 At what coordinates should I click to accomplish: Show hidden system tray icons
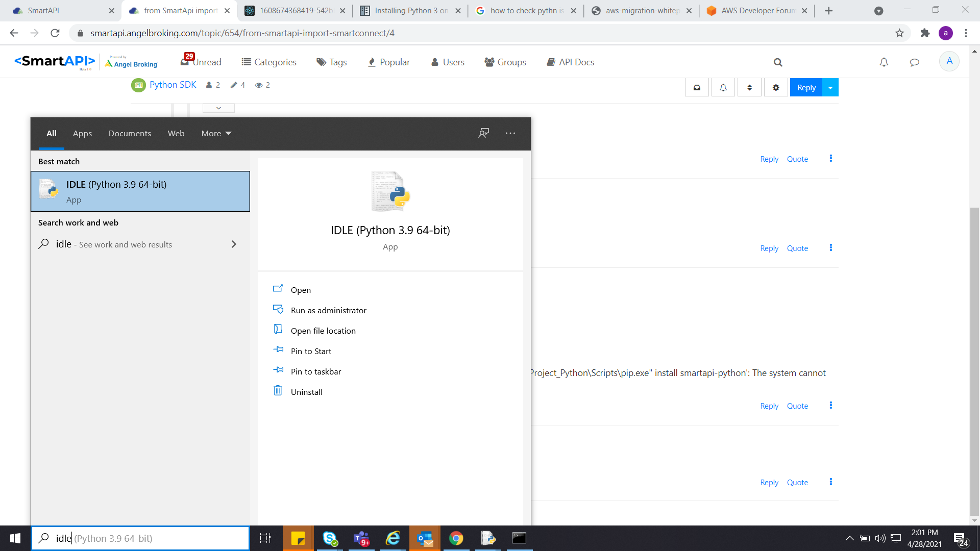pyautogui.click(x=849, y=538)
